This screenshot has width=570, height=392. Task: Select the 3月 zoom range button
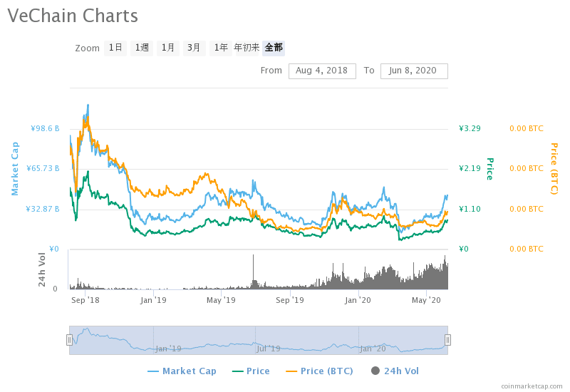coord(194,48)
